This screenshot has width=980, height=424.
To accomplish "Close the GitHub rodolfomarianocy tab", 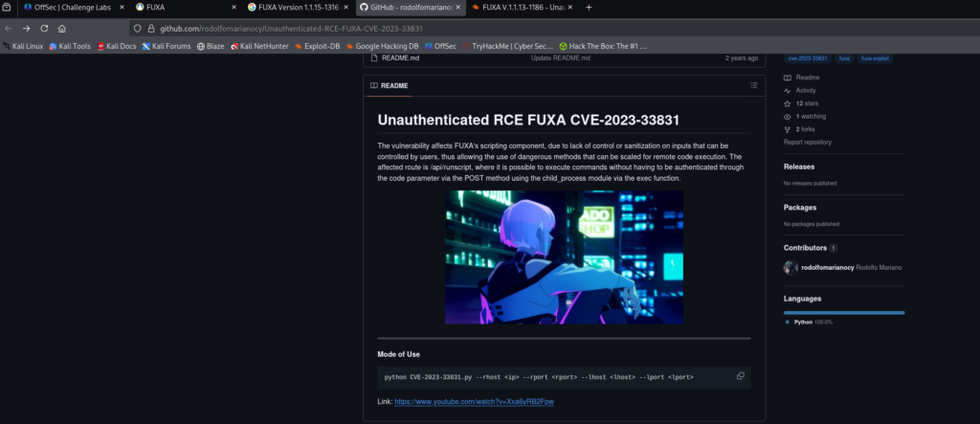I will (458, 8).
